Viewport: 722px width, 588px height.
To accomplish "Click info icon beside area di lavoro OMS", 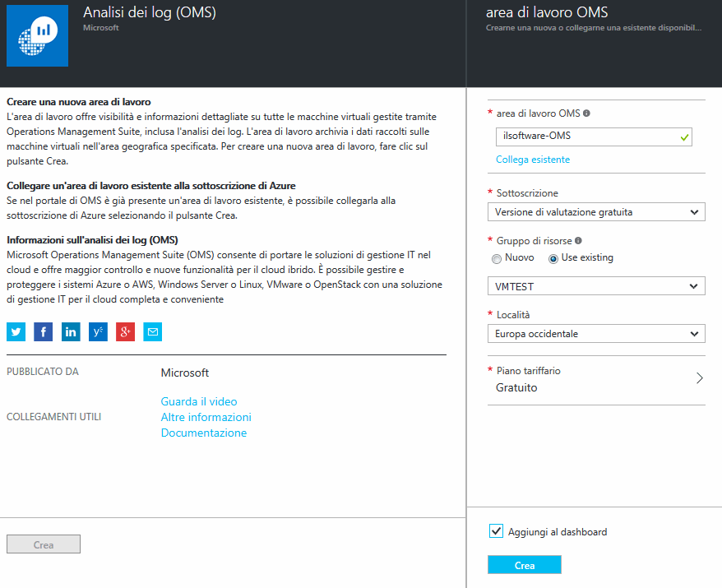I will [x=586, y=113].
